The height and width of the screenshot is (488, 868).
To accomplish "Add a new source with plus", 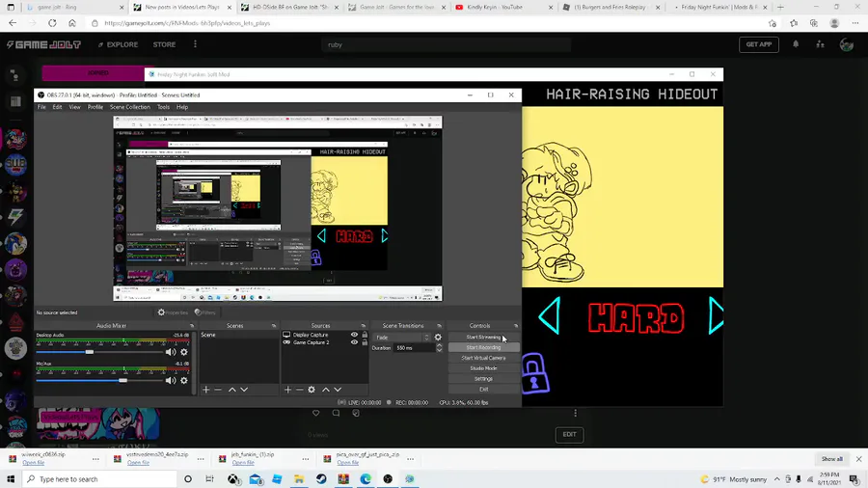I will (x=287, y=390).
